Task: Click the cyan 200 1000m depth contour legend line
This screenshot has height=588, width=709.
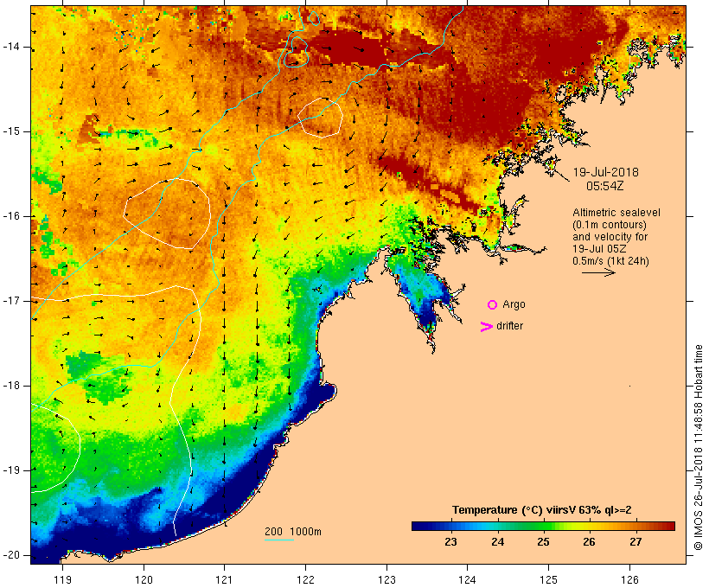Action: coord(279,540)
